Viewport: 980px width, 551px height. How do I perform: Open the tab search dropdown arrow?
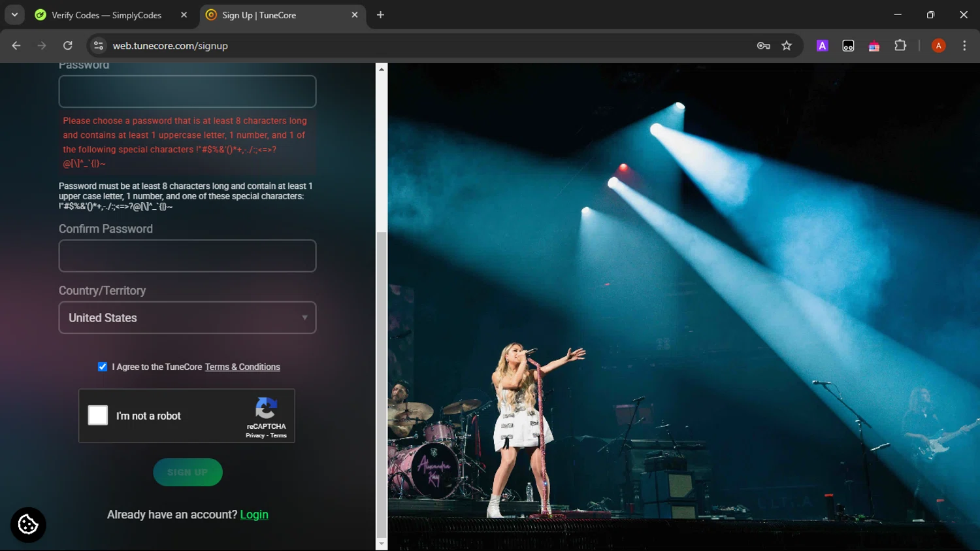coord(14,14)
